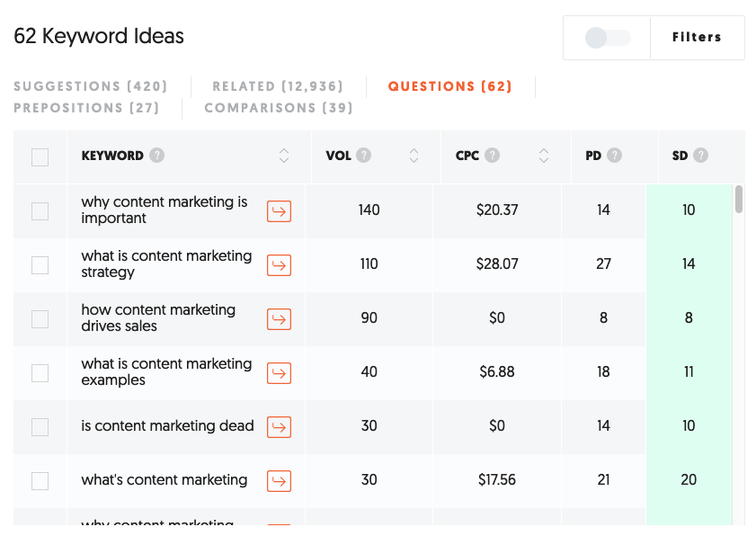
Task: Show help tooltip next to KEYWORD header
Action: [156, 156]
